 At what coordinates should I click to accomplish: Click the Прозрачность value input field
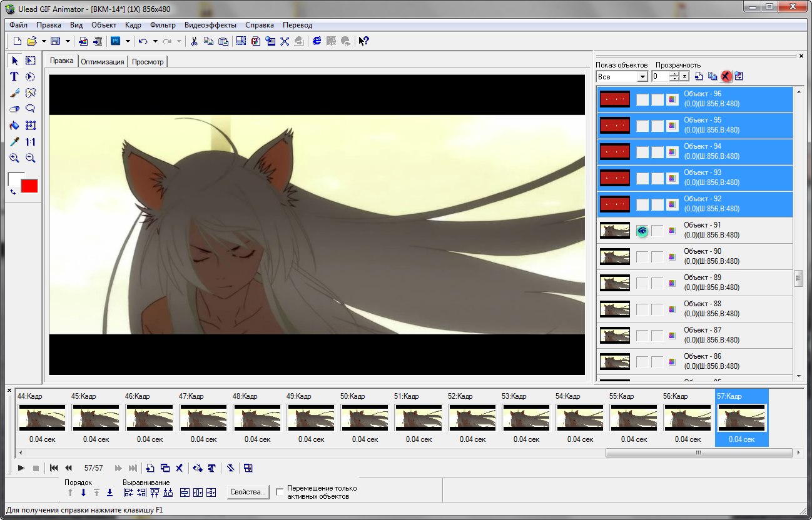point(661,77)
